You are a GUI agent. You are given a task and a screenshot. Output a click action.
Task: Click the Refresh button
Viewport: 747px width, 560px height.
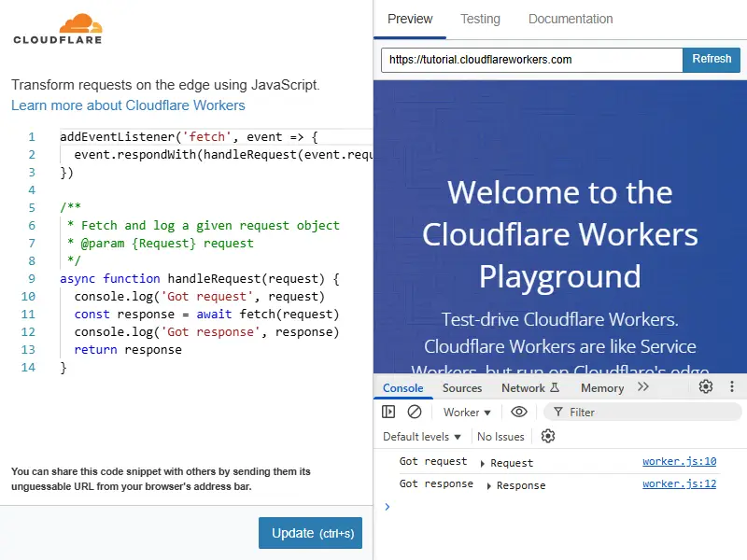point(712,60)
